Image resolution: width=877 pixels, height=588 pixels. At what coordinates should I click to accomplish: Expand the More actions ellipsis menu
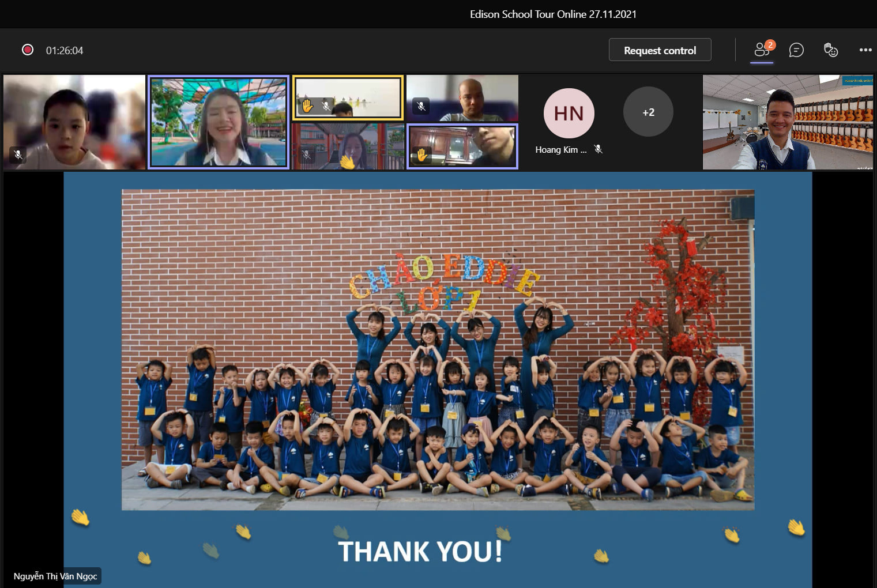(x=865, y=50)
